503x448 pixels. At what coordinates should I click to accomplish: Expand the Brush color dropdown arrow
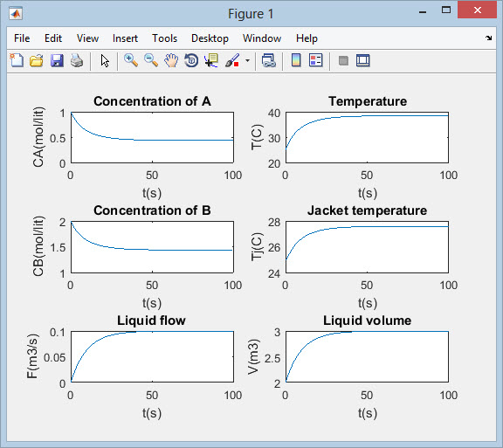[247, 60]
